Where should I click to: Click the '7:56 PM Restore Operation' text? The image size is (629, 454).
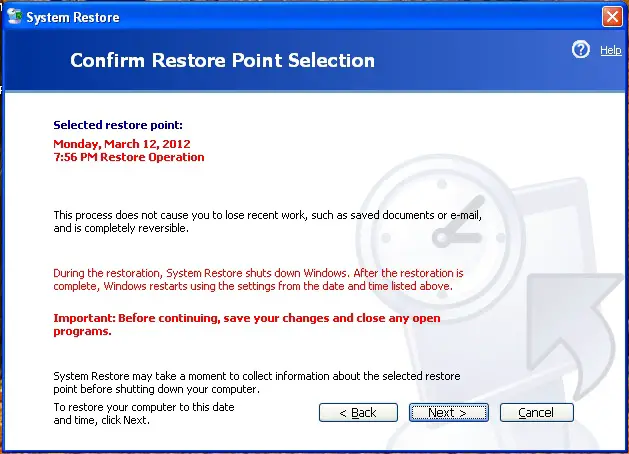pyautogui.click(x=129, y=157)
